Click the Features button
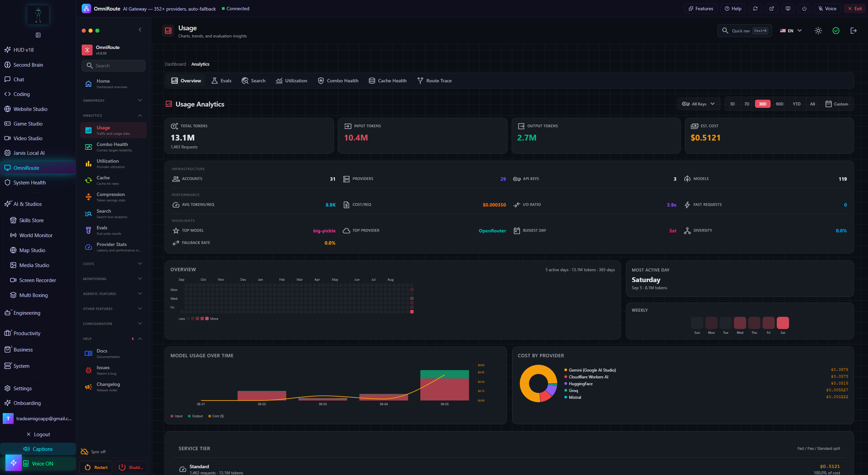Screen dimensions: 868x475 coord(701,9)
